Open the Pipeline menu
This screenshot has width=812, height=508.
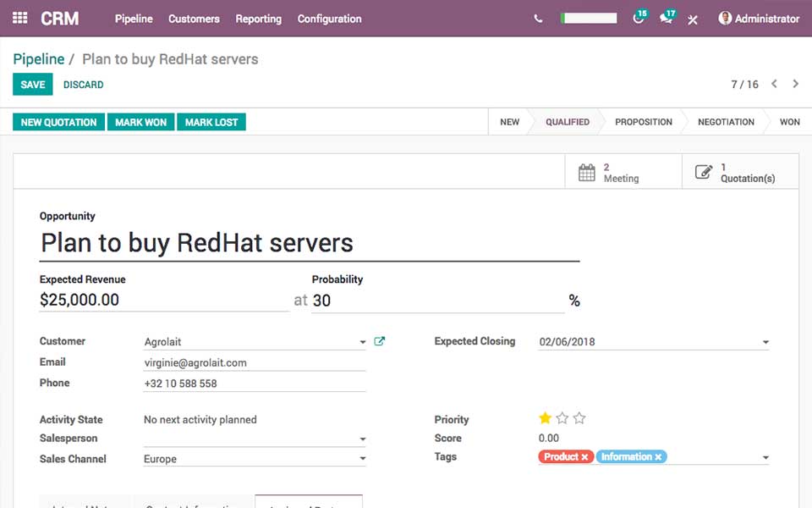[134, 19]
